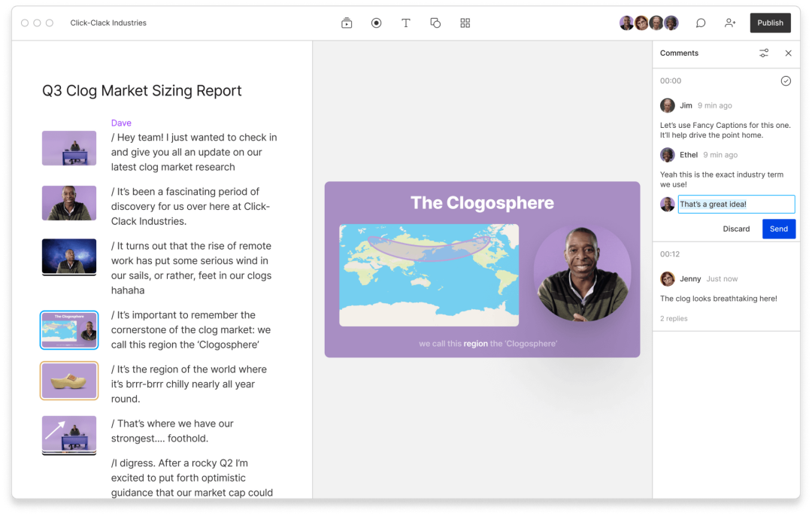Click the Publish button

coord(770,23)
